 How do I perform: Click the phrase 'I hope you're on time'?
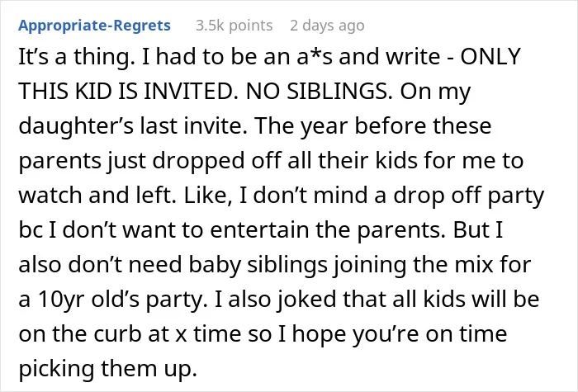pyautogui.click(x=392, y=334)
